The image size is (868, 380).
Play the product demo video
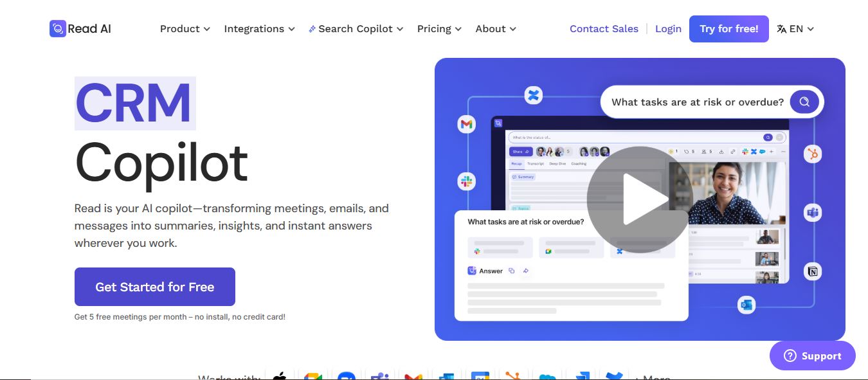tap(639, 199)
